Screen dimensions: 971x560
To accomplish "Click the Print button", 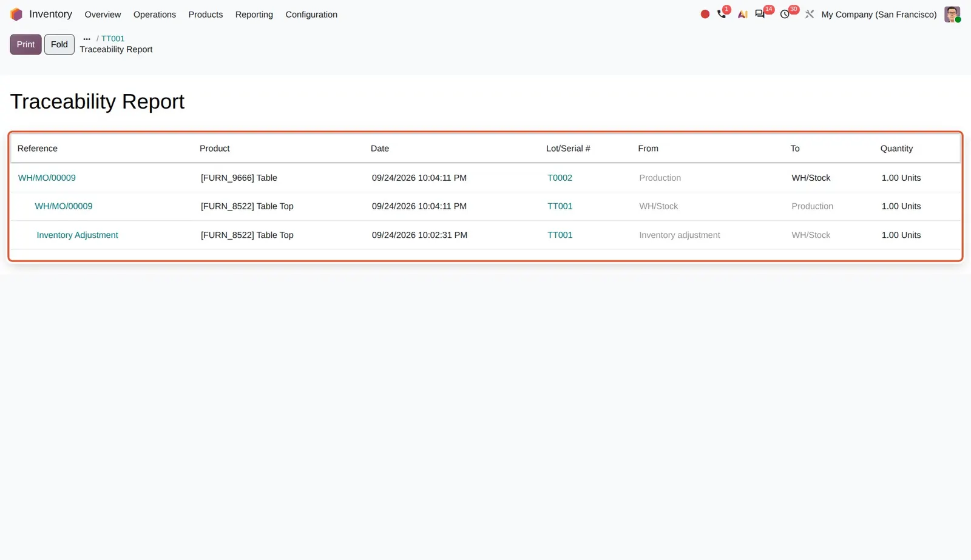I will (25, 44).
